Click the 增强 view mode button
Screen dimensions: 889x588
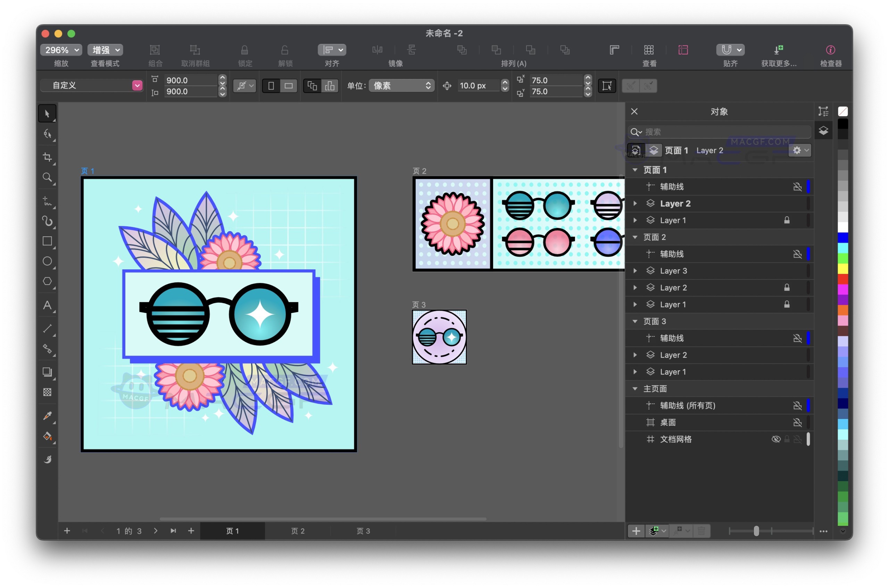click(104, 50)
